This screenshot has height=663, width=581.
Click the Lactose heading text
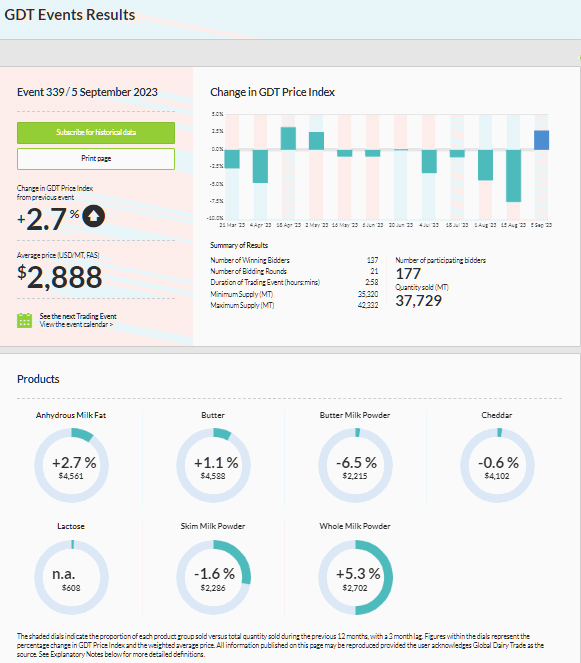click(71, 526)
